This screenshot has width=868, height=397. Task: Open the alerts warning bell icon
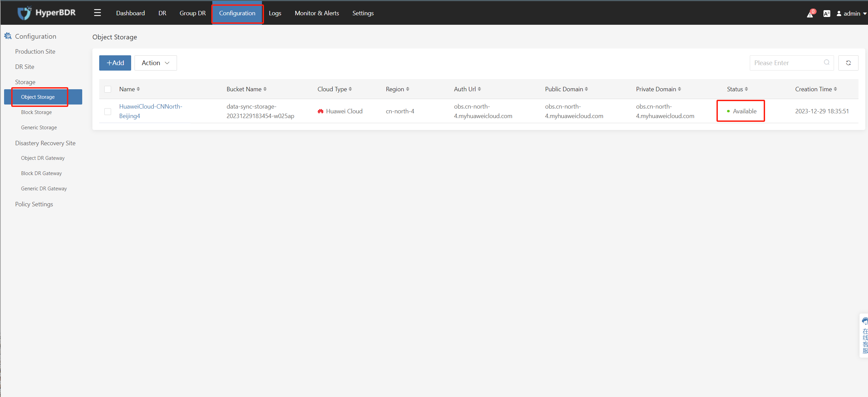tap(810, 14)
